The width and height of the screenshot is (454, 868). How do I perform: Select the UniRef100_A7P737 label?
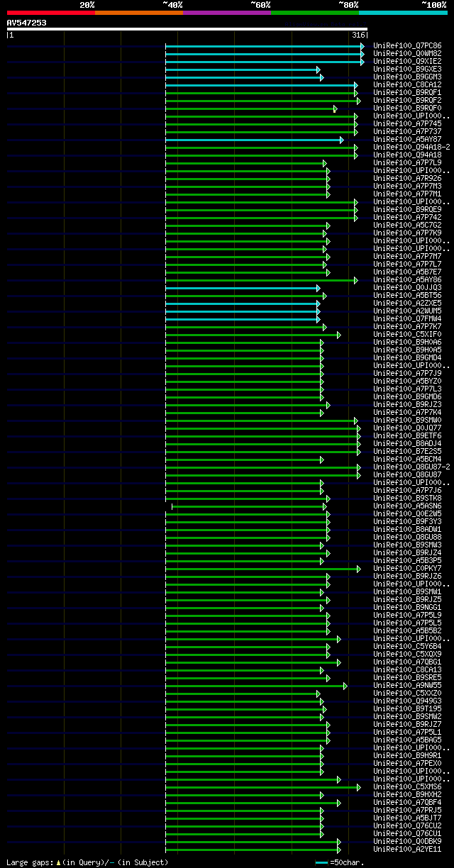(x=407, y=131)
